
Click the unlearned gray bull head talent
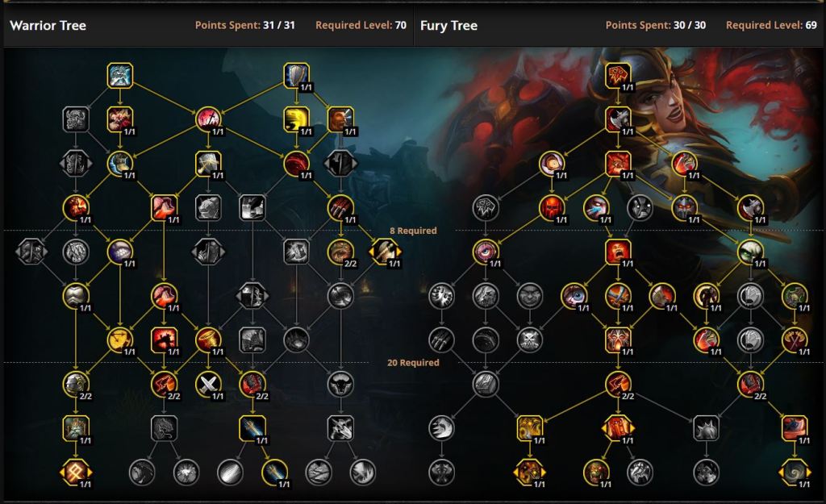point(340,384)
